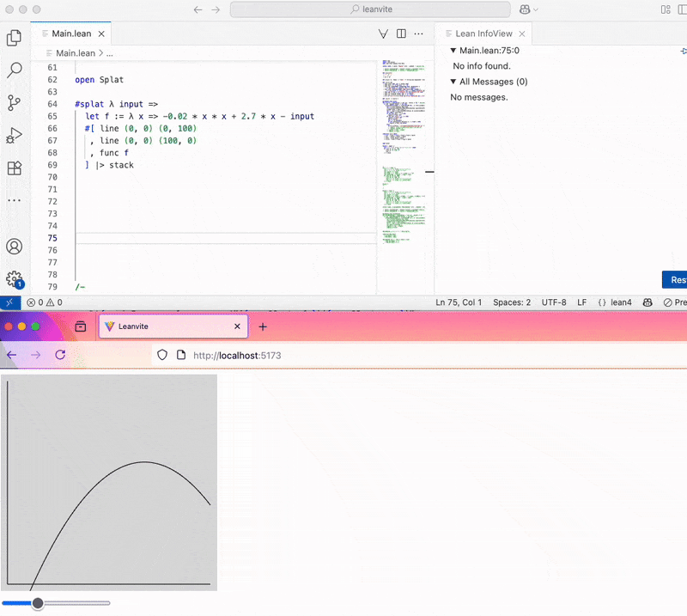Open the Run and Debug view

tap(14, 136)
